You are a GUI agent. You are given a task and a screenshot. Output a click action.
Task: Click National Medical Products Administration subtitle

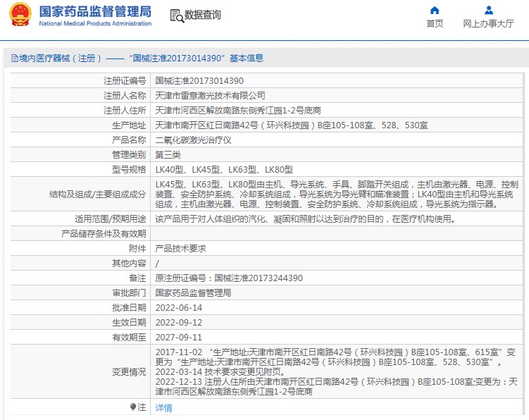(95, 23)
